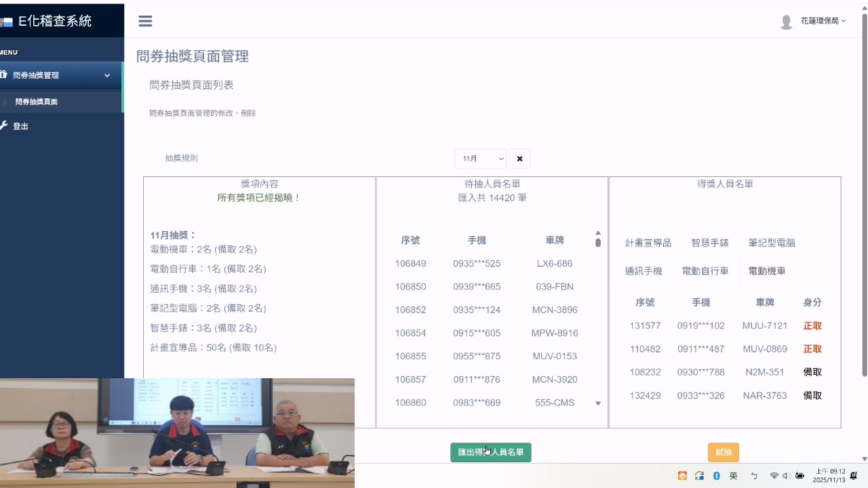Select the 電動自行車 winners tab
868x488 pixels.
[705, 271]
